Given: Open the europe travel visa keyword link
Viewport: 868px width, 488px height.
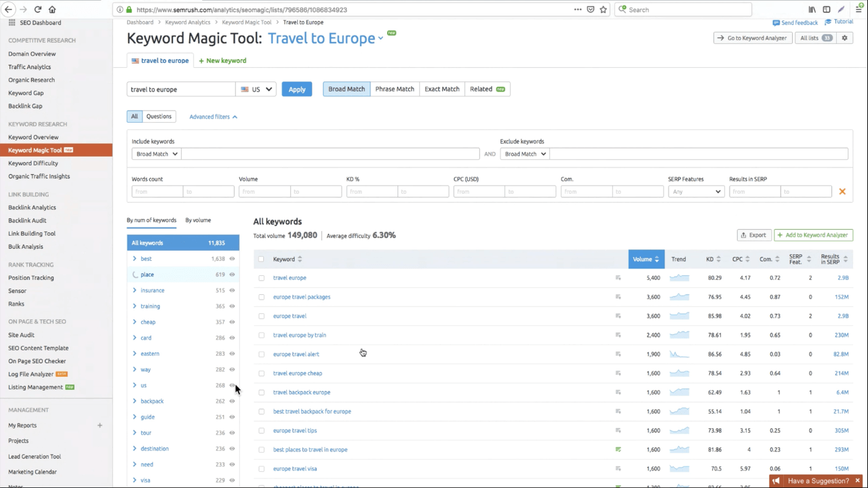Looking at the screenshot, I should (x=295, y=468).
